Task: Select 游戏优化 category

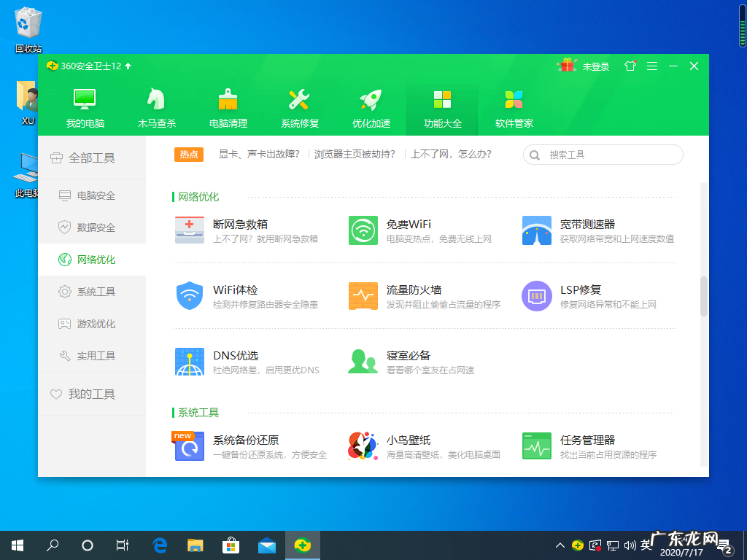Action: [x=93, y=323]
